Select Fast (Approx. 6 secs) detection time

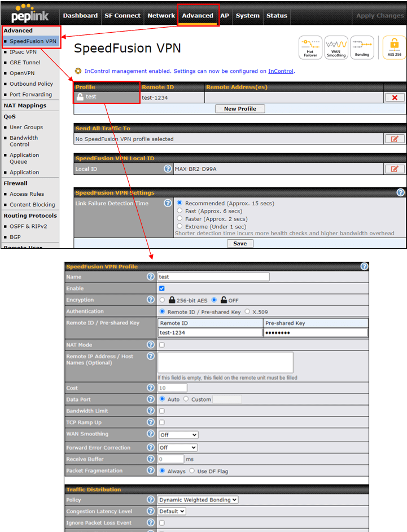tap(181, 211)
